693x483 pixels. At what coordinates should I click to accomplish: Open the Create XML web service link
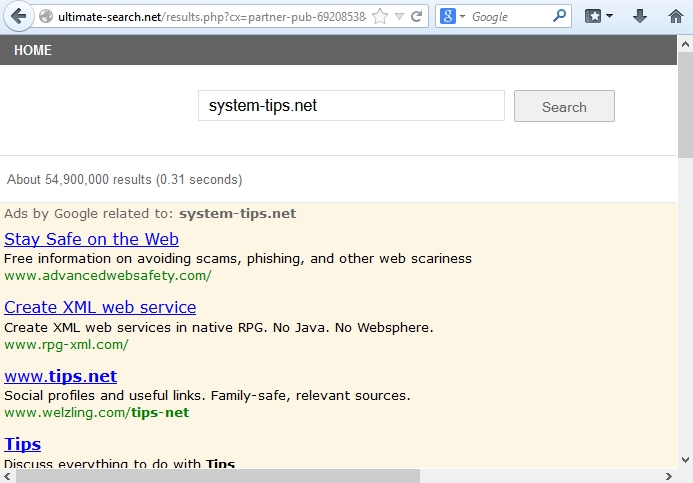pos(100,307)
